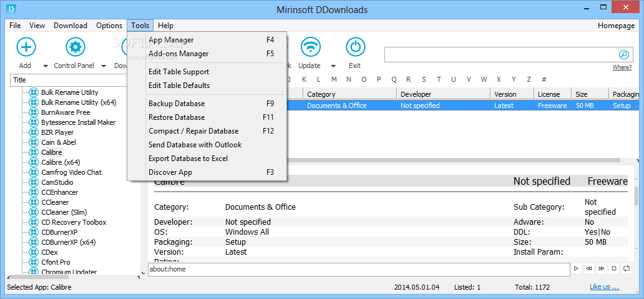
Task: Filter by letter M
Action: point(334,79)
